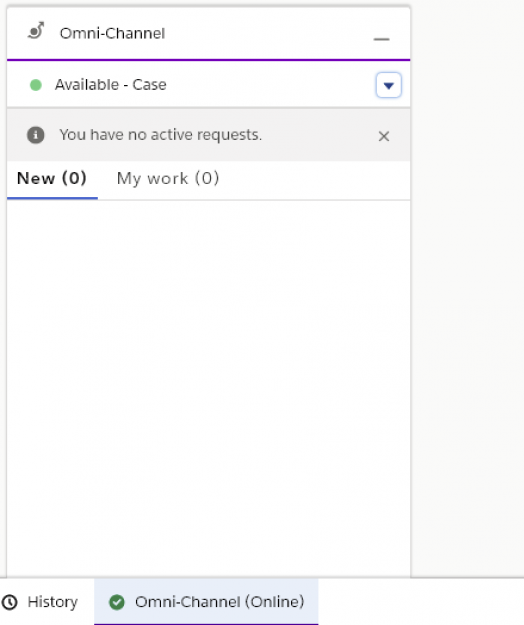
Task: Click the green availability status dot
Action: coord(36,85)
